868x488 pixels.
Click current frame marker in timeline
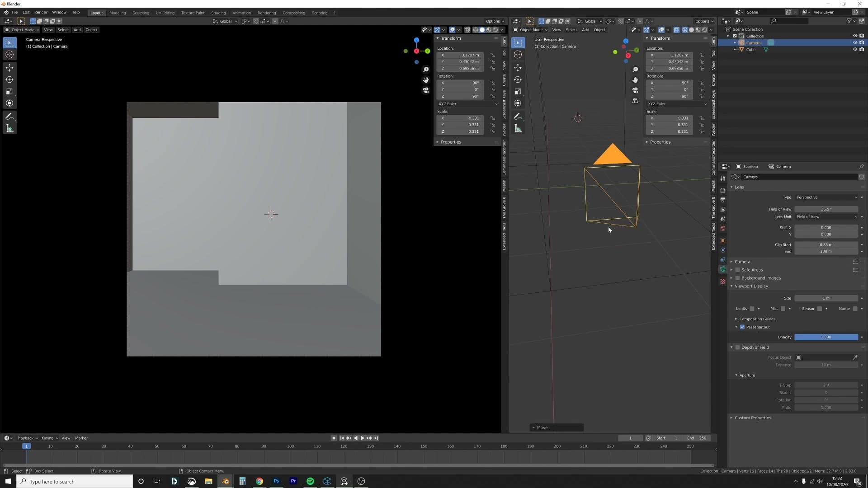(x=27, y=446)
